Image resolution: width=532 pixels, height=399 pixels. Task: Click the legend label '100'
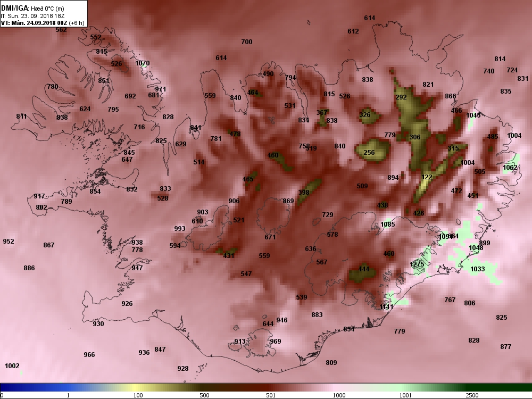pos(138,395)
